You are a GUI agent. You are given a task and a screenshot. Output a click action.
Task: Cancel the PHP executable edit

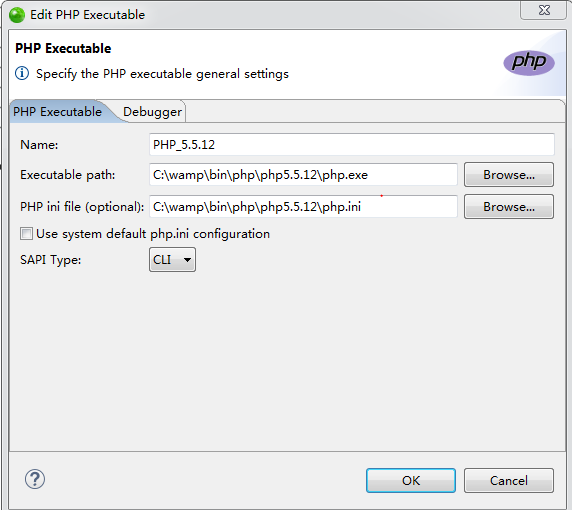509,480
